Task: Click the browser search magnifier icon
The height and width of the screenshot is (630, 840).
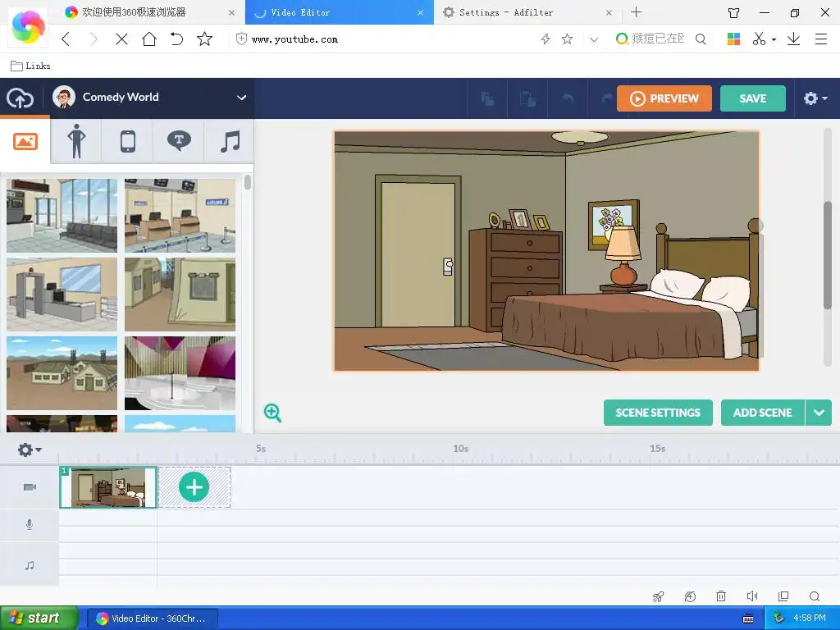Action: [x=701, y=39]
